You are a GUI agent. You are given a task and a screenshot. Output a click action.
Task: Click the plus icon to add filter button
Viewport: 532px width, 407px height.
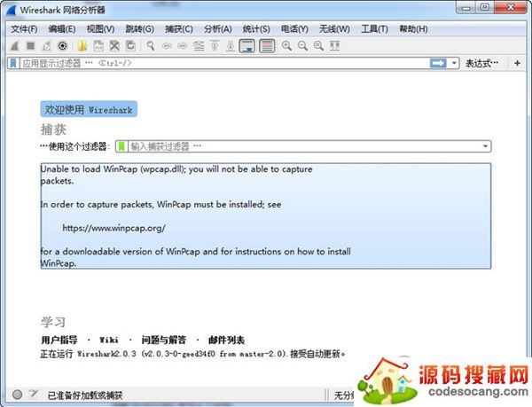518,63
